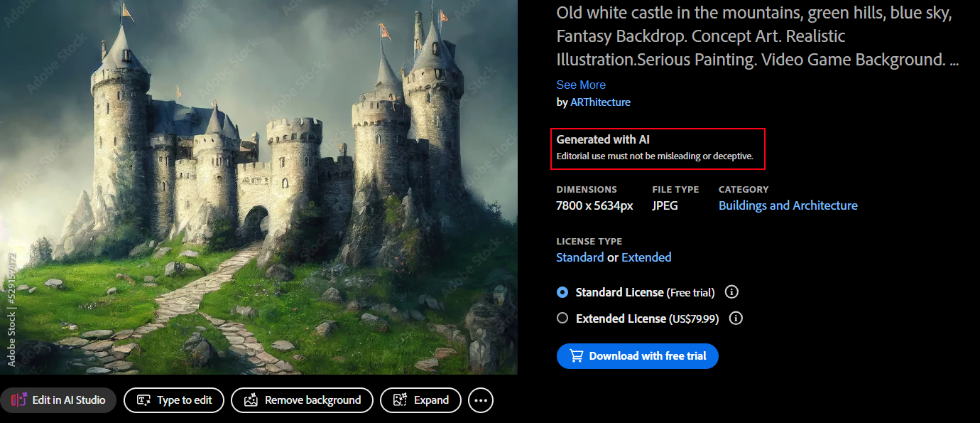Show info for Standard License
The height and width of the screenshot is (423, 980).
click(732, 292)
